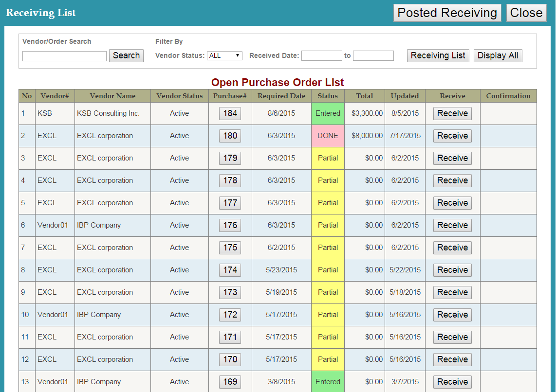
Task: Click Receive for purchase order 175
Action: pos(452,248)
